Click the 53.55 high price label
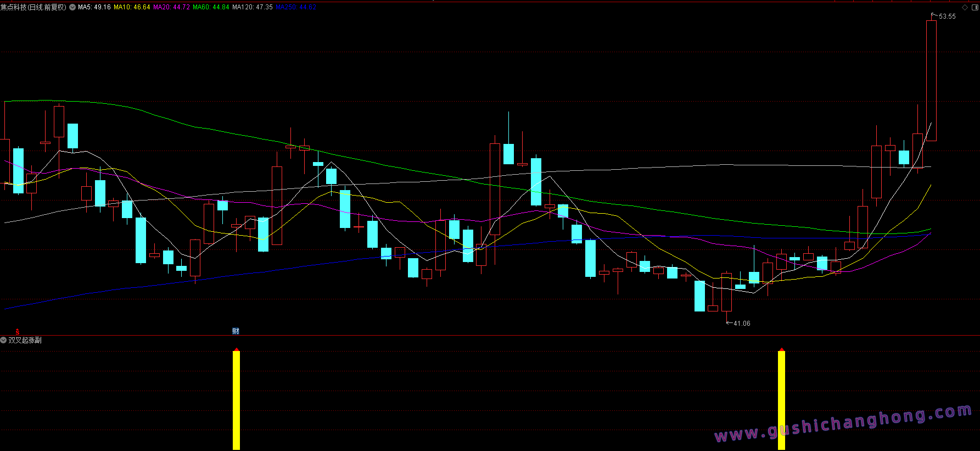The height and width of the screenshot is (451, 980). [947, 16]
